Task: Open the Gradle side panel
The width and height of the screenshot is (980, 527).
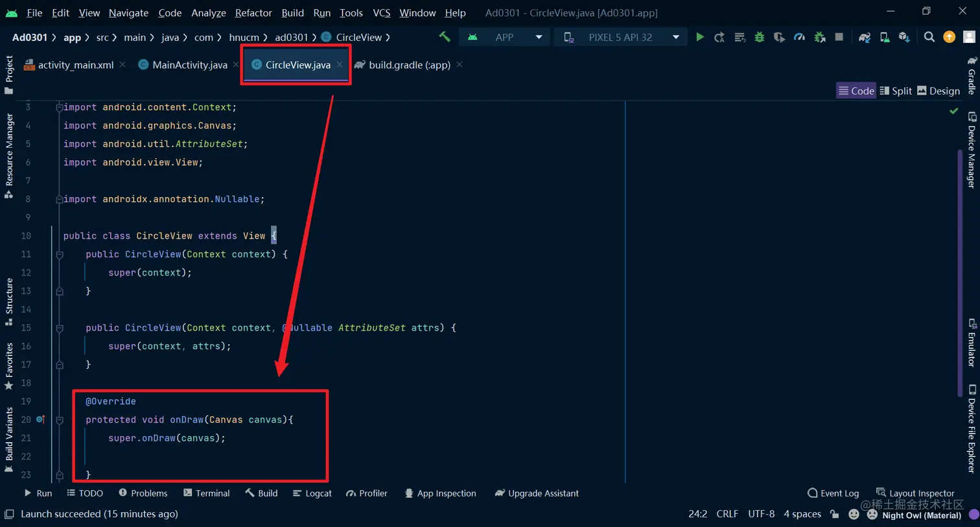Action: point(972,76)
